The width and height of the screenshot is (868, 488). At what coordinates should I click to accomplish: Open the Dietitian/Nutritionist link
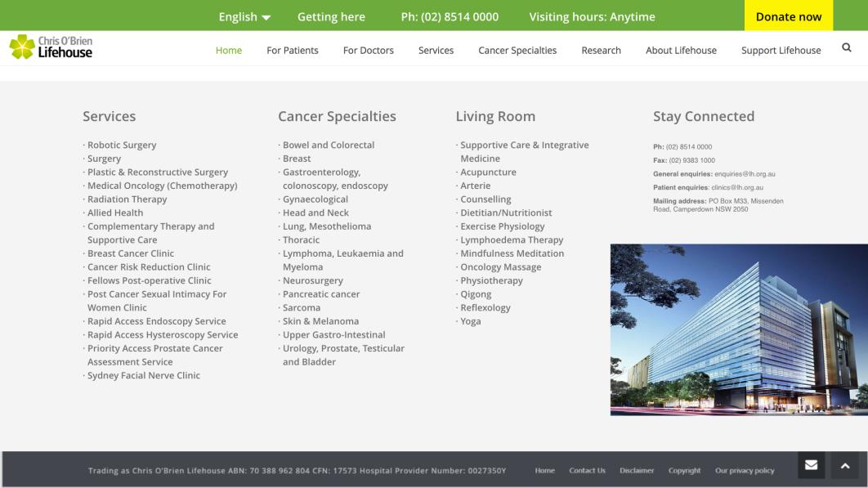pyautogui.click(x=506, y=213)
